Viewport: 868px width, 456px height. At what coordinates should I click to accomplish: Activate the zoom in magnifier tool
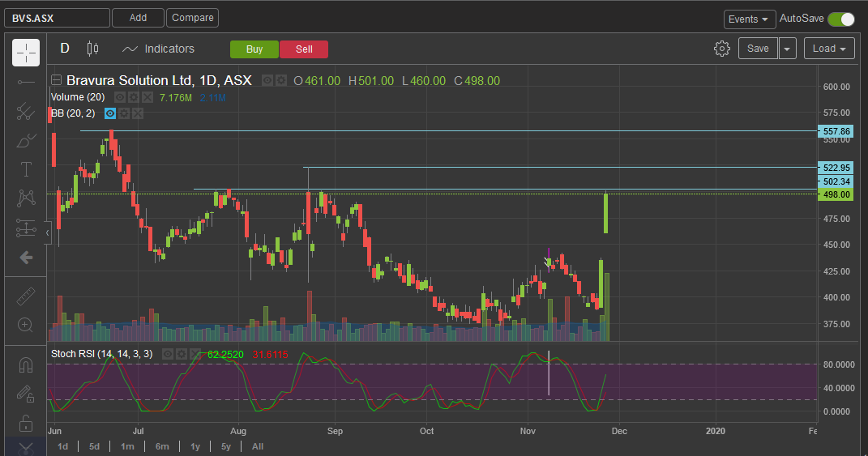pyautogui.click(x=26, y=325)
